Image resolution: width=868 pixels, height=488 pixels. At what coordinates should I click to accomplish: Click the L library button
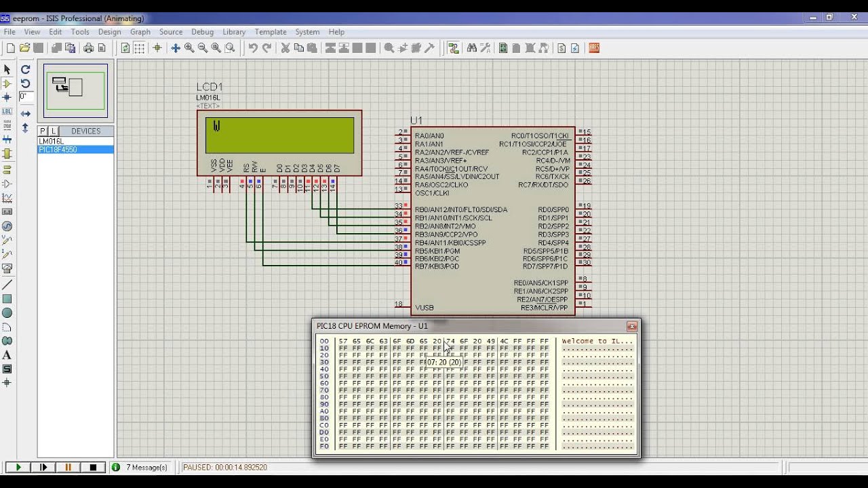pos(53,131)
